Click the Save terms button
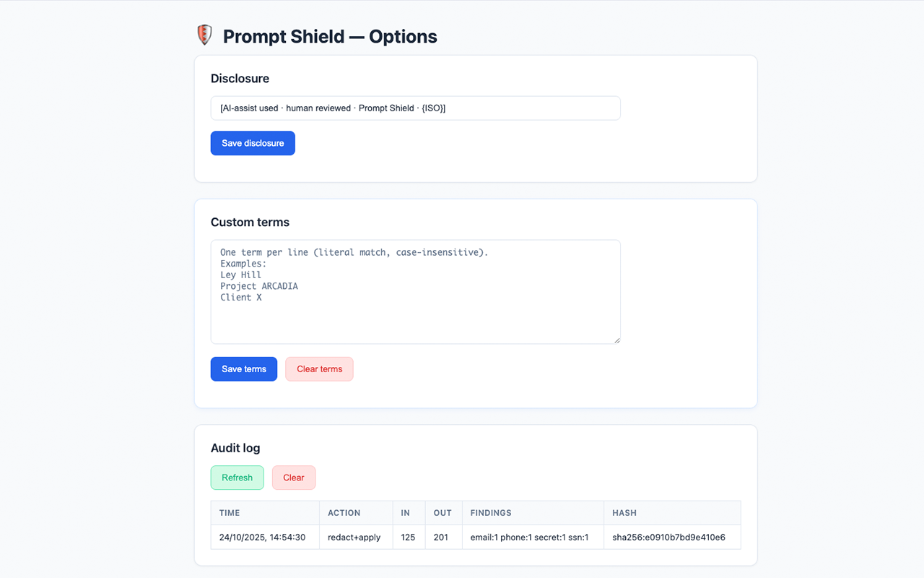The width and height of the screenshot is (924, 578). pos(243,368)
